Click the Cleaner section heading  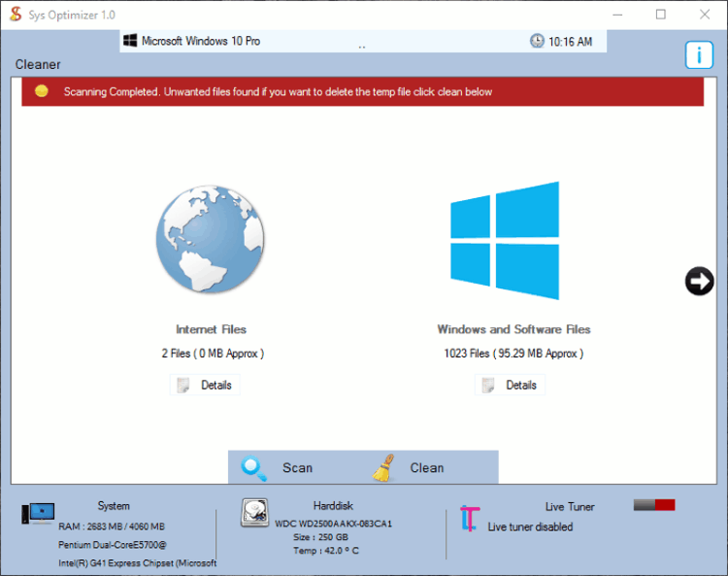(38, 64)
